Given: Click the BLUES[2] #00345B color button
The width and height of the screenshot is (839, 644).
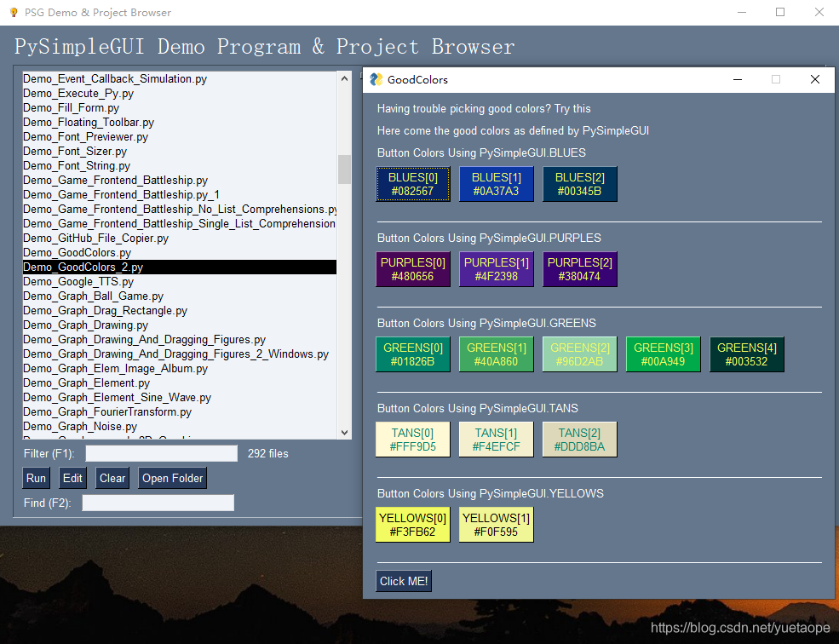Looking at the screenshot, I should (x=579, y=184).
